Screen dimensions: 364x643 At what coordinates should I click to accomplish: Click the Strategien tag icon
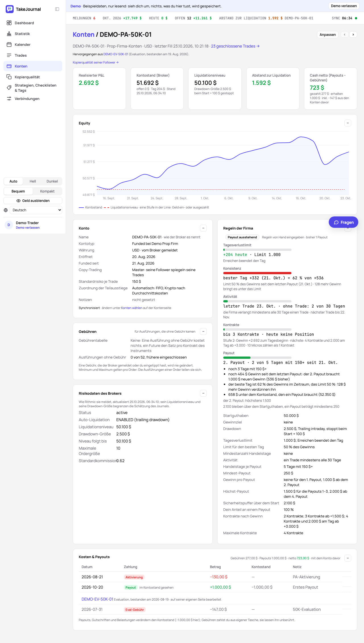[x=9, y=88]
